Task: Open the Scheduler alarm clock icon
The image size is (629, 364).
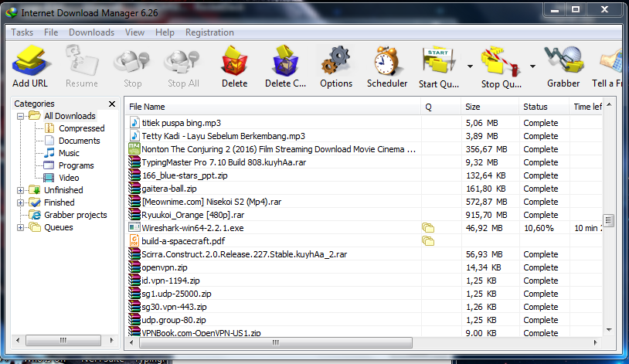Action: (x=386, y=60)
